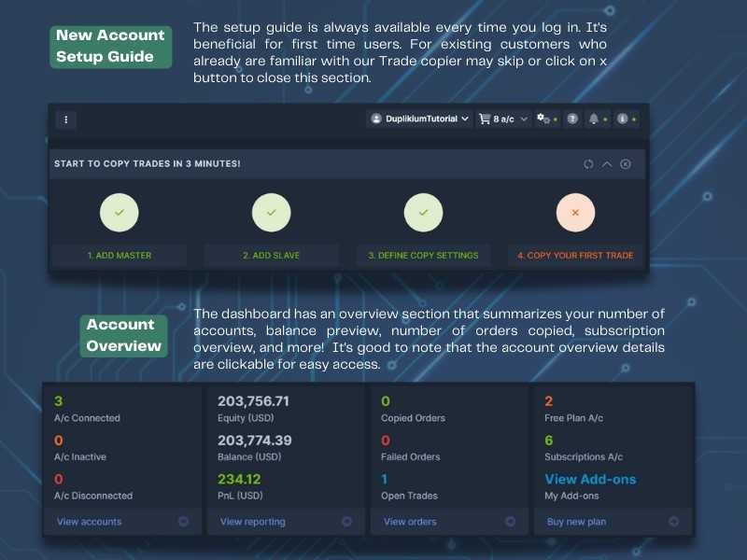Image resolution: width=747 pixels, height=560 pixels.
Task: Select the Define Copy Settings step
Action: coord(423,255)
